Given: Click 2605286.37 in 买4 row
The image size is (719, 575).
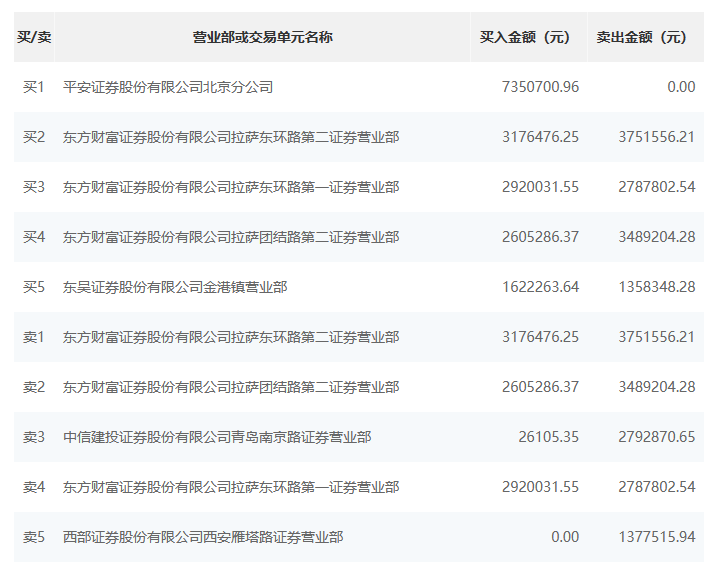Looking at the screenshot, I should click(x=540, y=237).
